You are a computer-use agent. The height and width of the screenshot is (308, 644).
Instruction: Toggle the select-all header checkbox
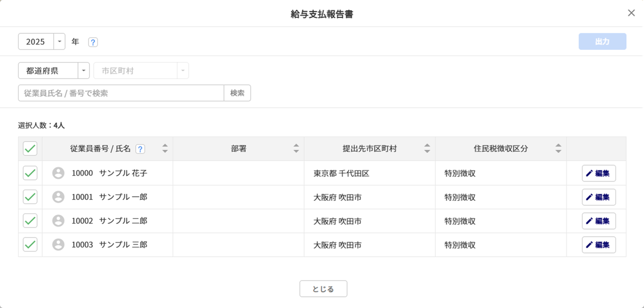tap(30, 148)
